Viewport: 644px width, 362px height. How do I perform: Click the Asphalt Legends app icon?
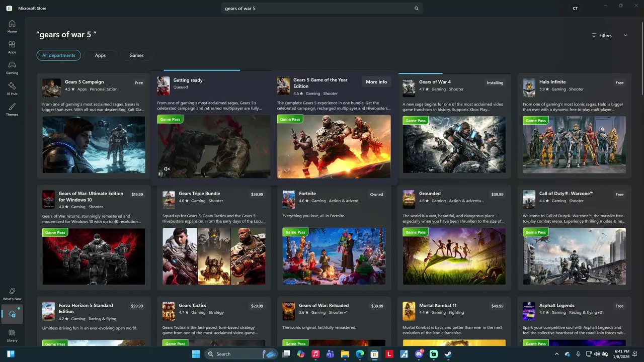click(x=529, y=311)
